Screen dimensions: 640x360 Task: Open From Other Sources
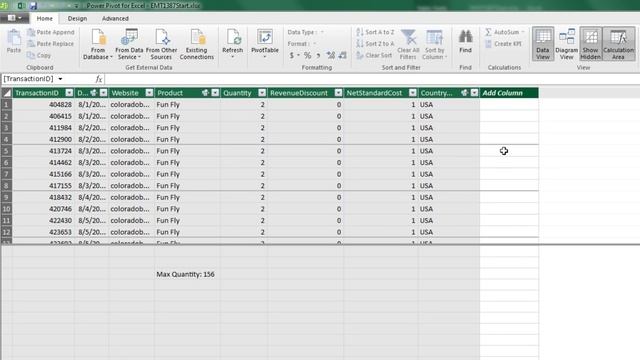pyautogui.click(x=162, y=44)
